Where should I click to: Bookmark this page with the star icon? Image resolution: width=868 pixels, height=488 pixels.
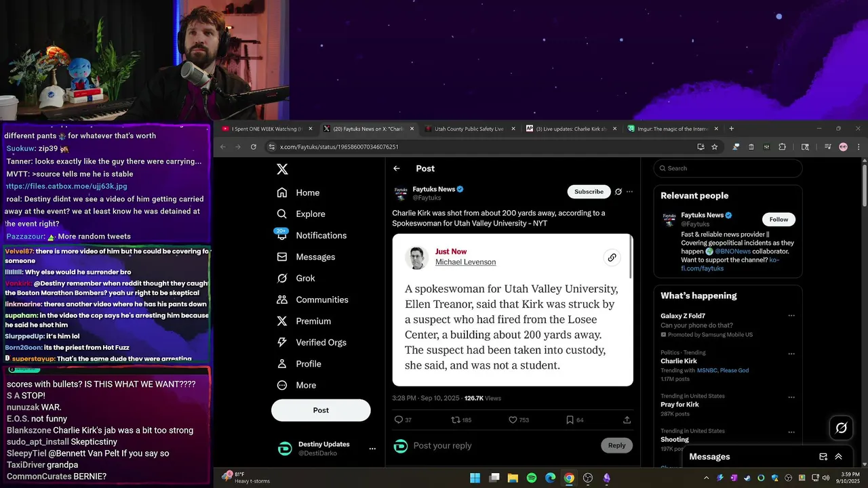(x=714, y=146)
